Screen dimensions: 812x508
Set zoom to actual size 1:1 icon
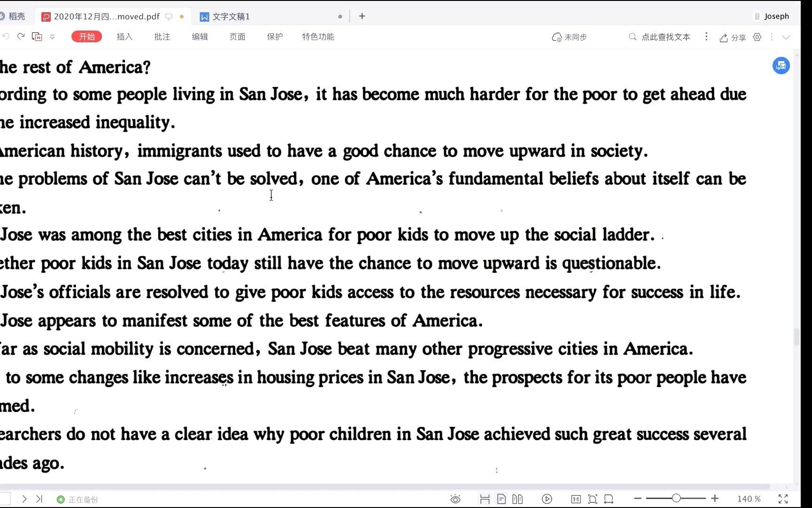[576, 499]
